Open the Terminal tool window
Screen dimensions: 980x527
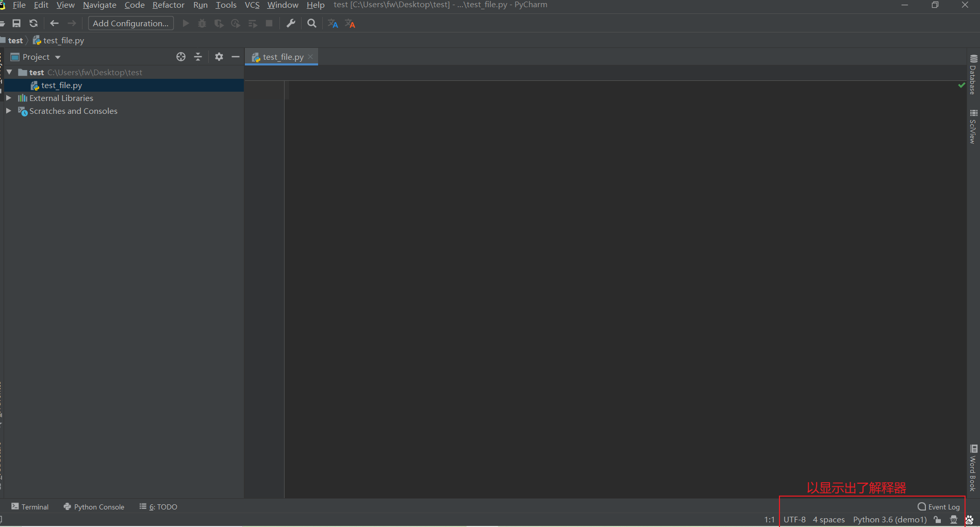[30, 507]
